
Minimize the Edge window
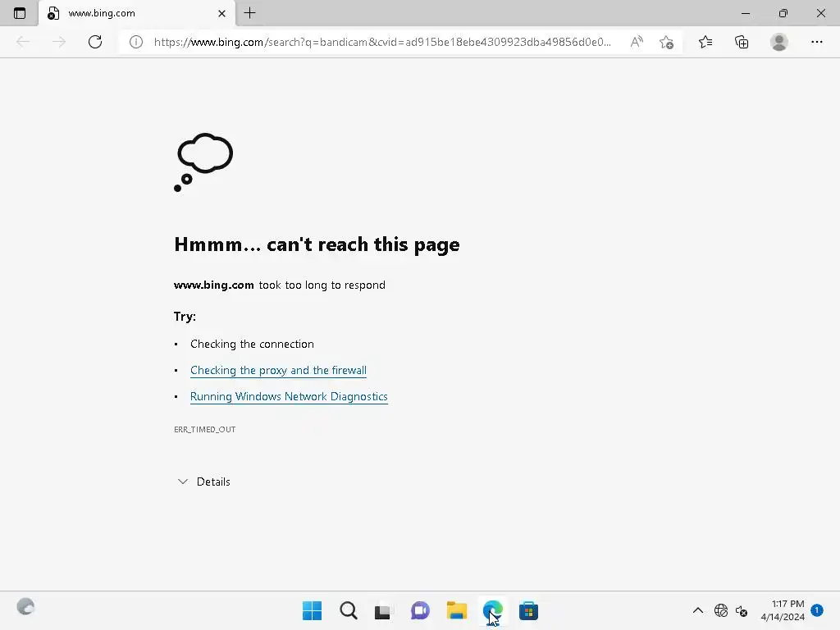[745, 13]
